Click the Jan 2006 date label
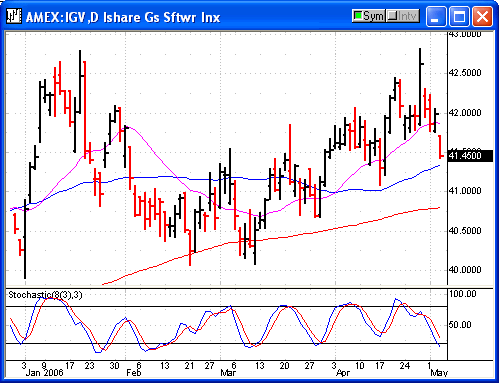 click(44, 373)
